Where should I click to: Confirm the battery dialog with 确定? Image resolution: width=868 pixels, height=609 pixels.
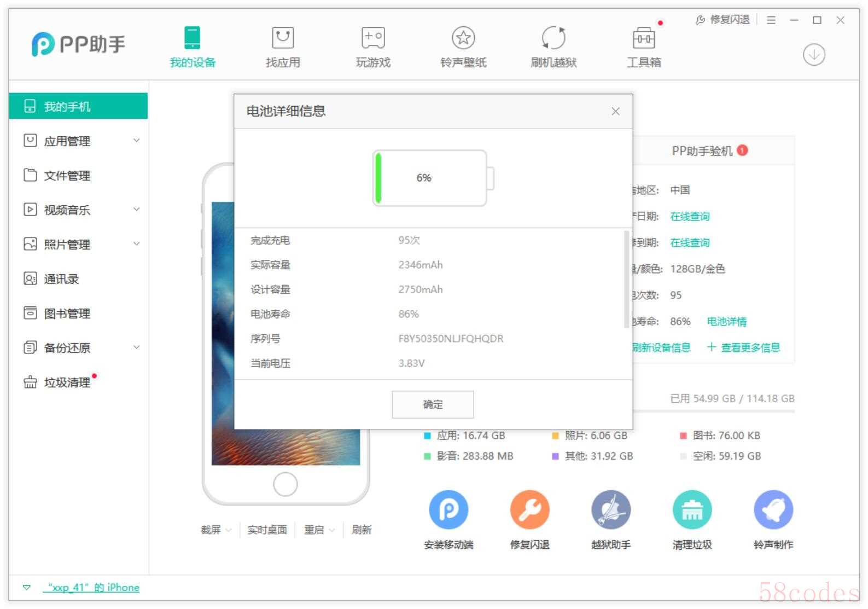[x=433, y=404]
